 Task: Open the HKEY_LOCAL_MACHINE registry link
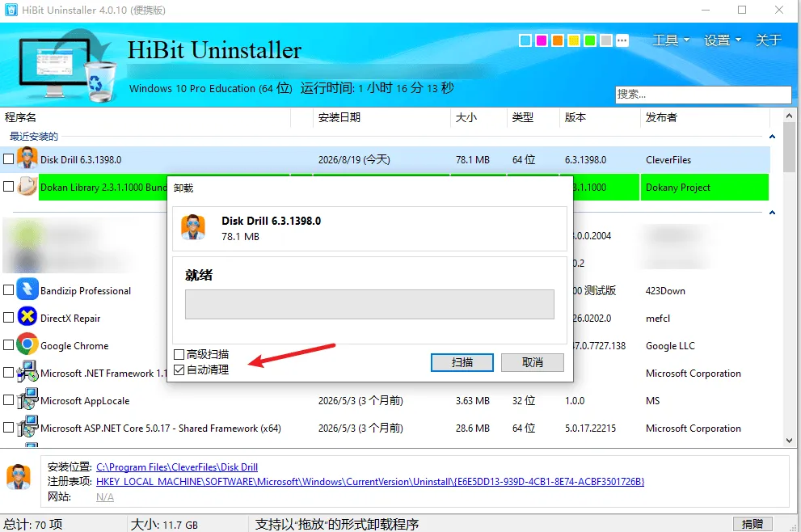(370, 481)
